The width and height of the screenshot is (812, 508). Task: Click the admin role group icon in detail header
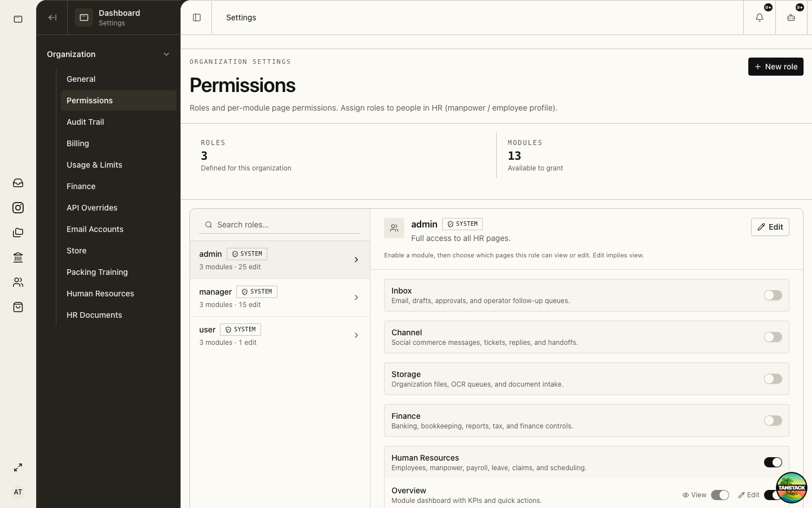(394, 228)
